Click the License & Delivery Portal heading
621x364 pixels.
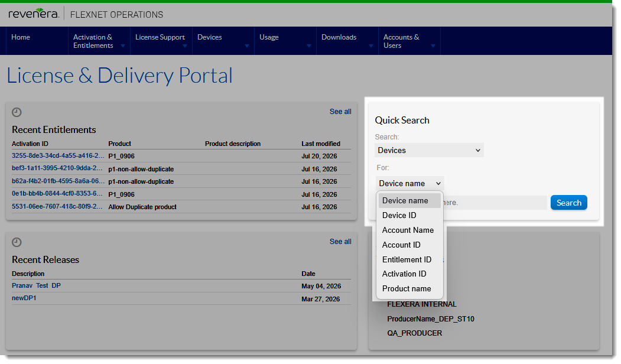(119, 75)
